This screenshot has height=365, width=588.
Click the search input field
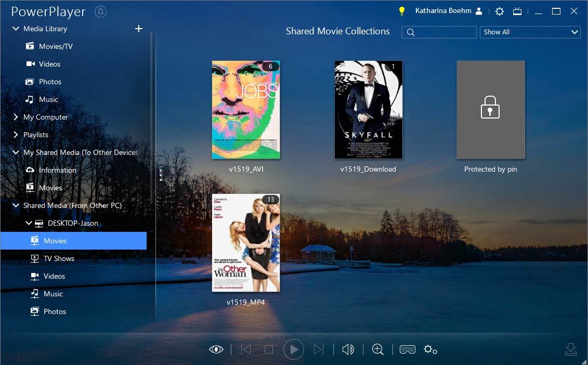[x=445, y=32]
